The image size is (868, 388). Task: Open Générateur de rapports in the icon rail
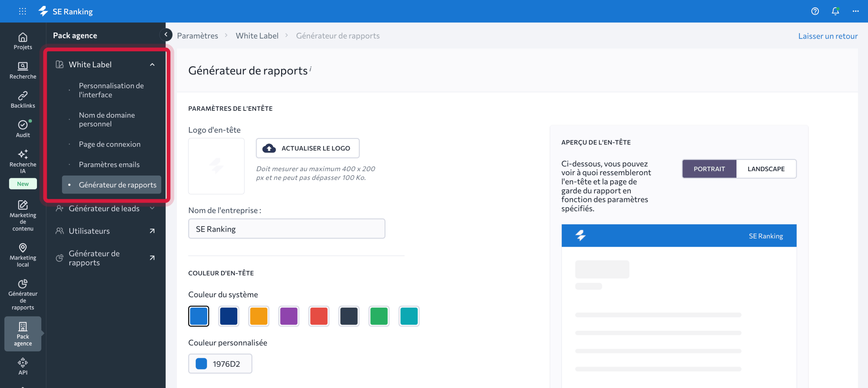pyautogui.click(x=23, y=294)
